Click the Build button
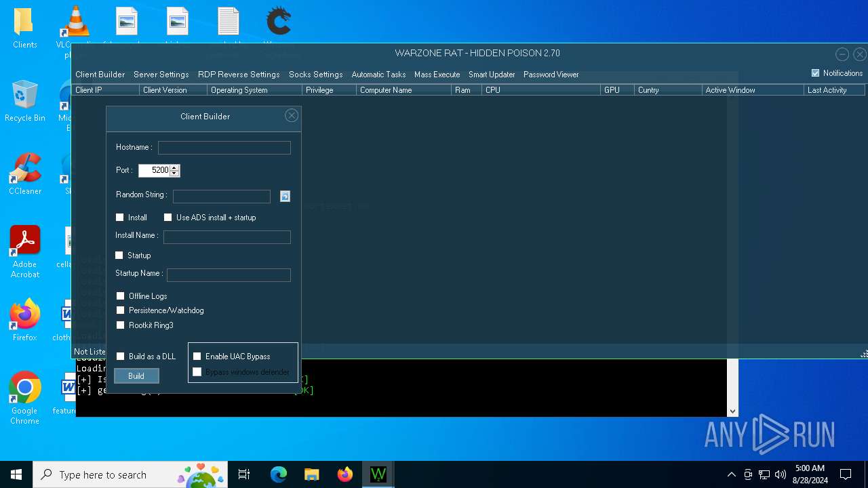868x488 pixels. (x=136, y=376)
